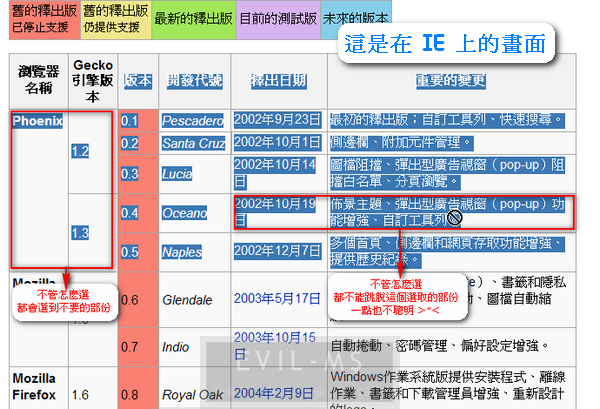Click the 舊的釋出版 已停止支援 legend box
This screenshot has height=409, width=600.
[44, 20]
